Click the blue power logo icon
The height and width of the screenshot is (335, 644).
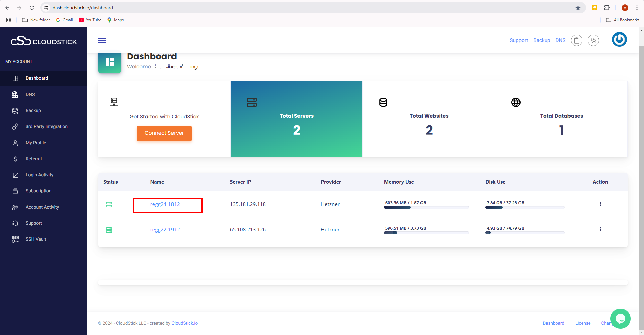pos(619,40)
